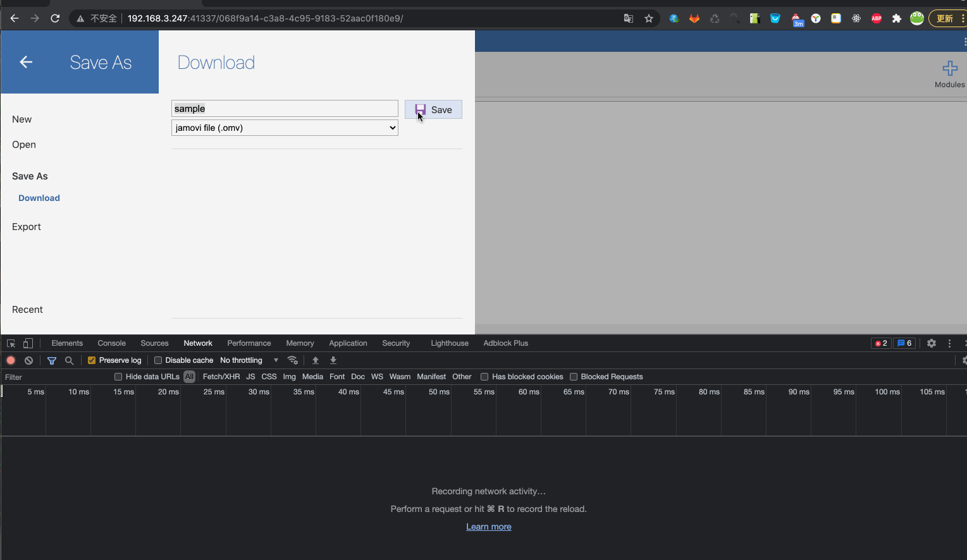967x560 pixels.
Task: Search within network requests (magnifier icon)
Action: tap(70, 360)
